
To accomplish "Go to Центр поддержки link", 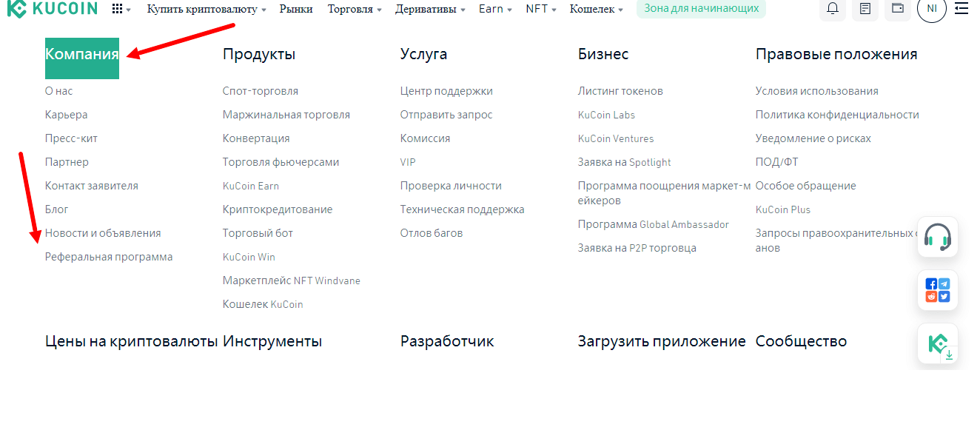I will click(x=446, y=91).
